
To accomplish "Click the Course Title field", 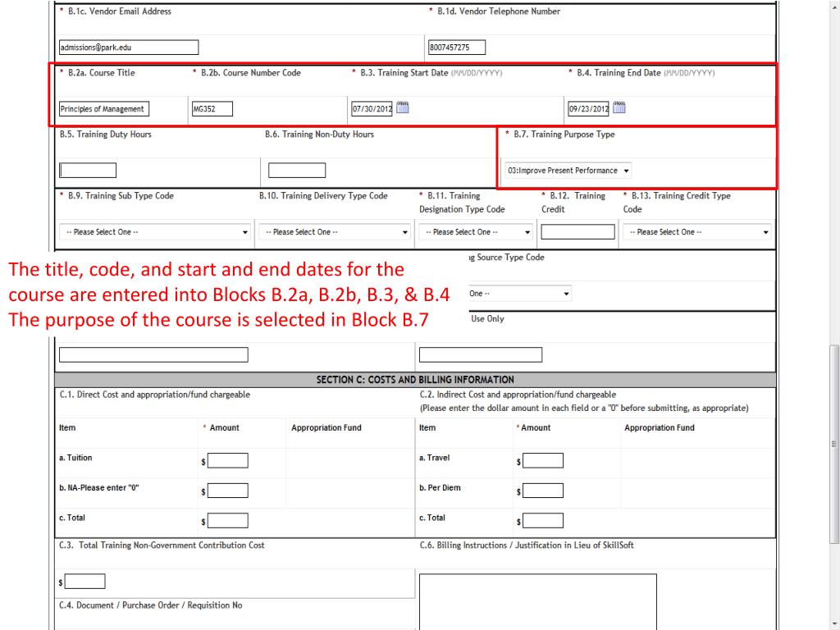I will pyautogui.click(x=104, y=109).
